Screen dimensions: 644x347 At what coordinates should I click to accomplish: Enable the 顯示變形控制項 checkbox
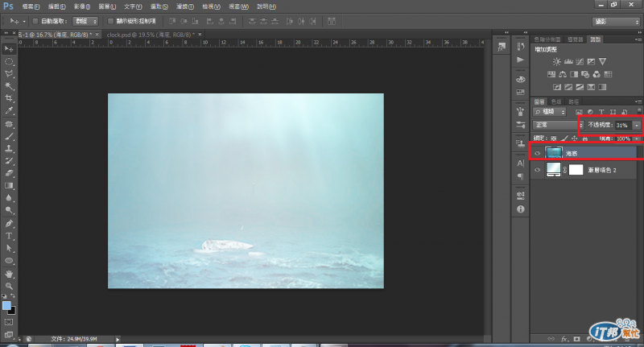click(x=110, y=21)
